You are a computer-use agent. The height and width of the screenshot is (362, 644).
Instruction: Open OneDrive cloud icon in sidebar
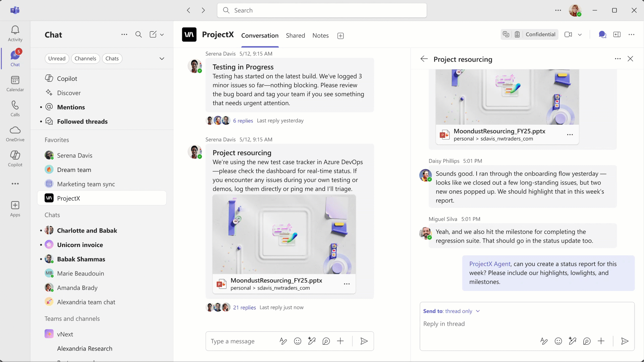15,134
